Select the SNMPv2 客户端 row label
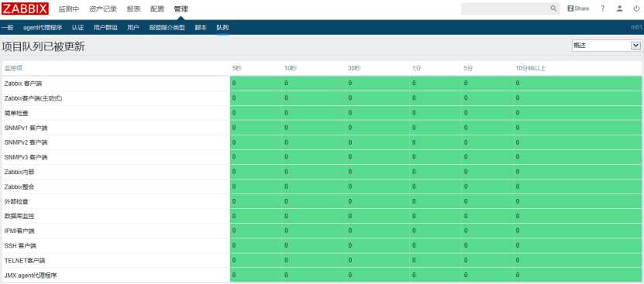 [x=26, y=142]
